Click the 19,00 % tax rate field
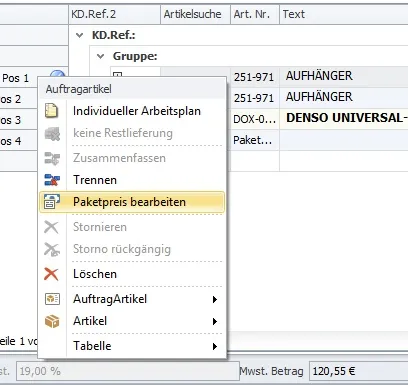This screenshot has height=385, width=408. coord(128,371)
